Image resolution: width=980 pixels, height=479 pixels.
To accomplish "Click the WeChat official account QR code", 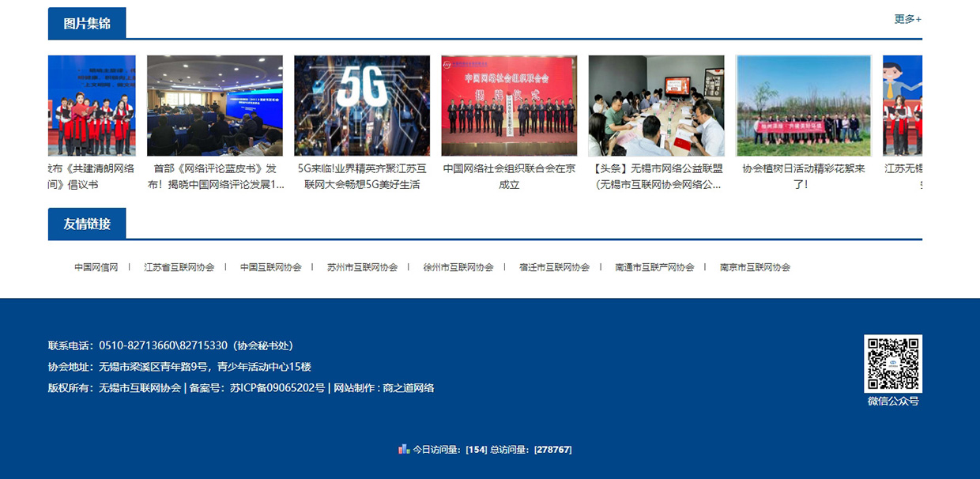I will pyautogui.click(x=892, y=364).
